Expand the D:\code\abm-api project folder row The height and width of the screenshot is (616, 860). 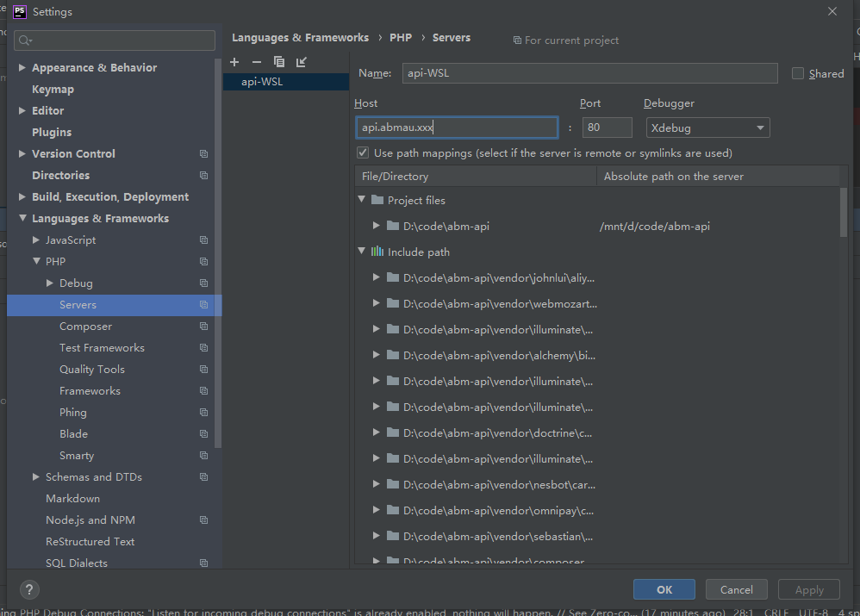376,226
